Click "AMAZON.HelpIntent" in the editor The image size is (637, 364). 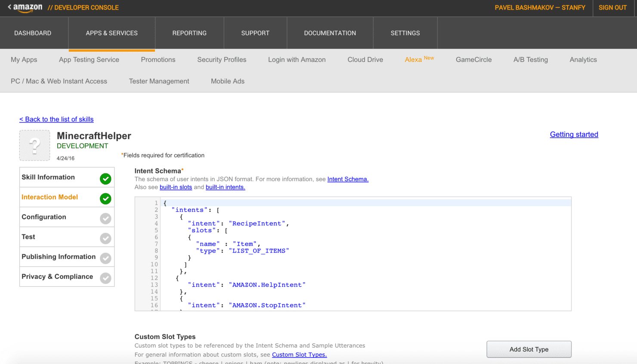267,285
